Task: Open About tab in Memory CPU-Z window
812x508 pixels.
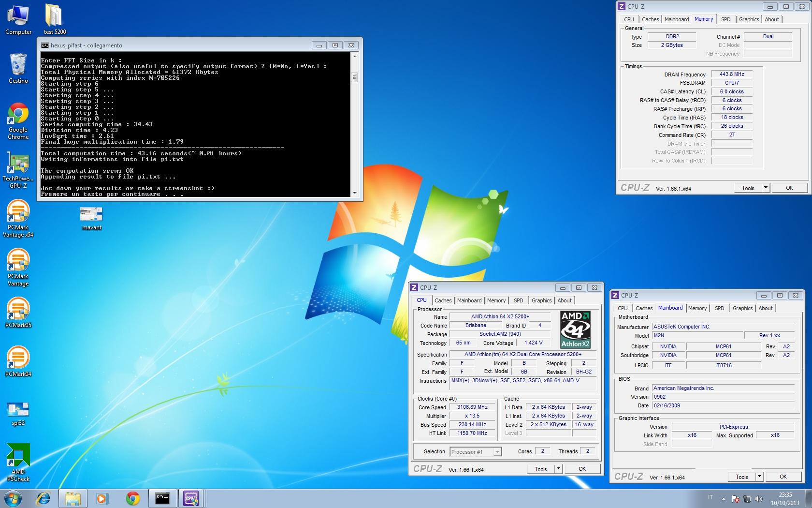Action: point(772,19)
